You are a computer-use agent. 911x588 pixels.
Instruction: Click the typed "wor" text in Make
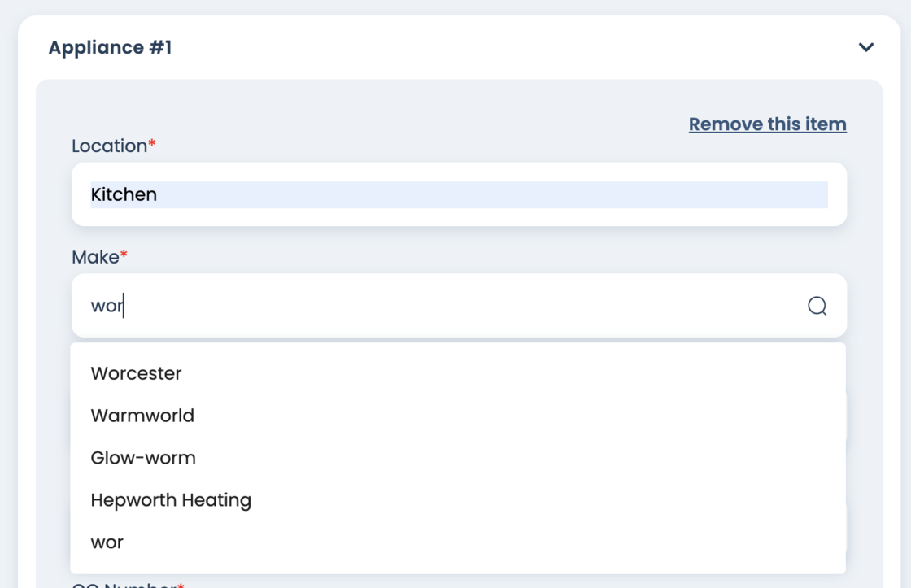coord(106,307)
